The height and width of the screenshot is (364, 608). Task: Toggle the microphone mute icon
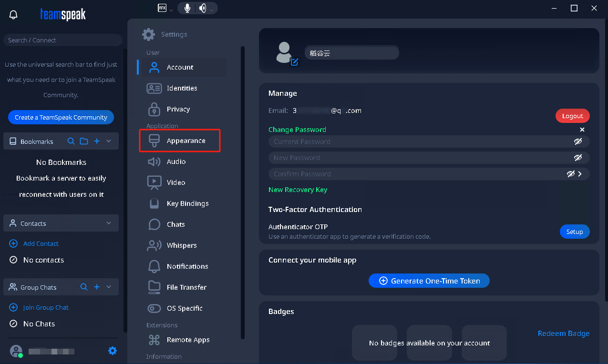point(187,8)
